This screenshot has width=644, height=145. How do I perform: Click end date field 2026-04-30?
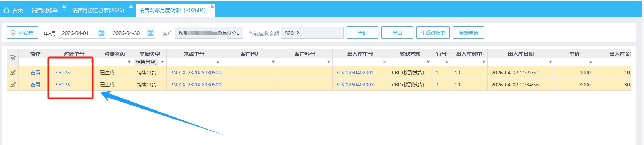pos(127,33)
